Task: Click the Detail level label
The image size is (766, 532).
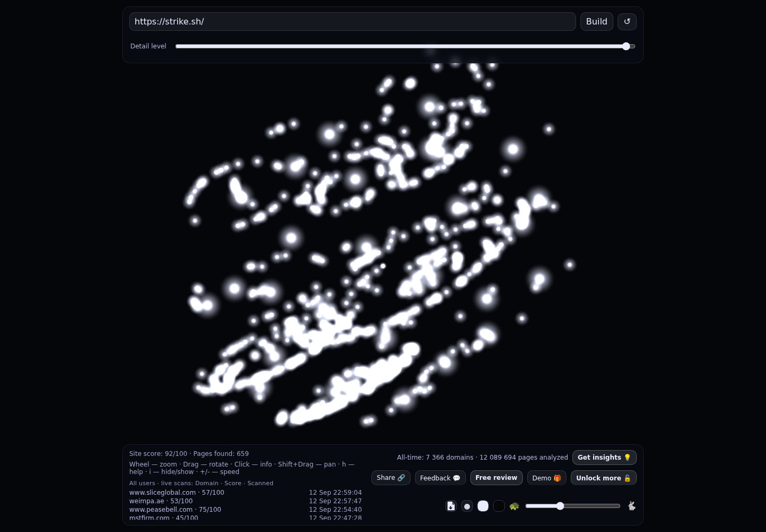Action: tap(148, 46)
